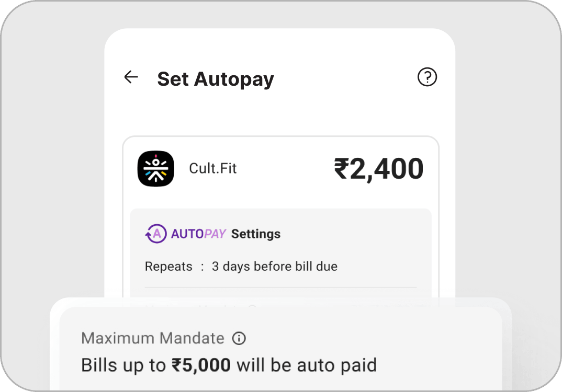Tap the bold ₹5,000 mandate limit
This screenshot has width=562, height=392.
[201, 365]
